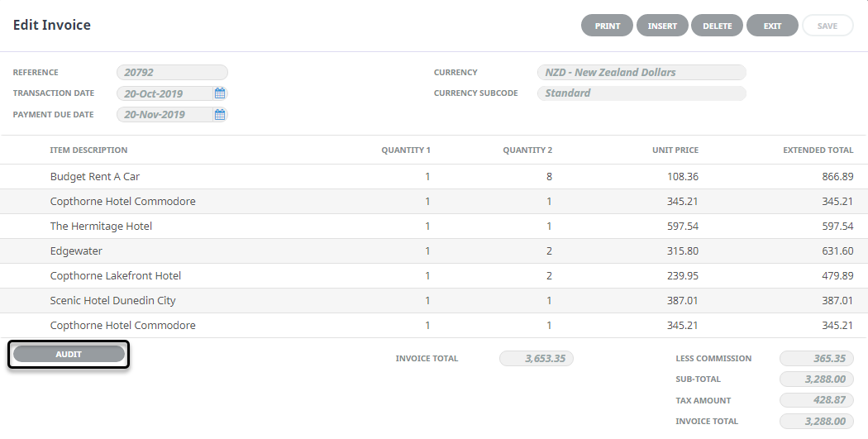Click the PRINT button
The image size is (868, 439).
[607, 26]
